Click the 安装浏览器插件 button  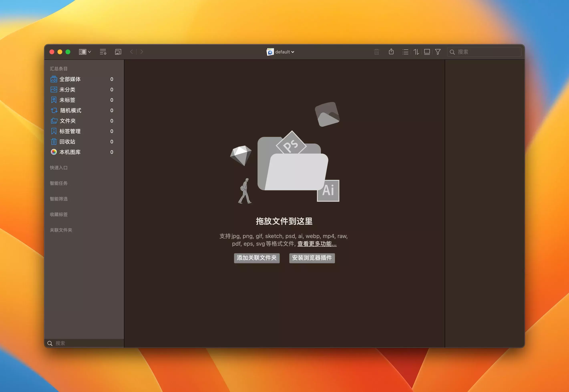pyautogui.click(x=312, y=258)
